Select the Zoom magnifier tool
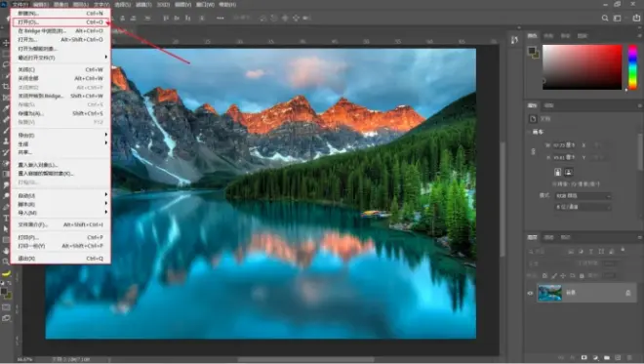Screen dimensions: 644x364 [6, 262]
